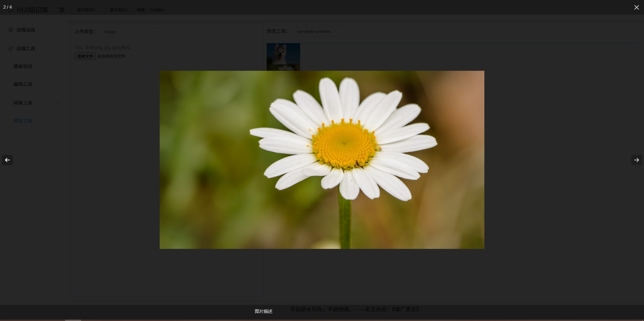The height and width of the screenshot is (321, 644).
Task: Click the HUI知识库 title
Action: 33,10
